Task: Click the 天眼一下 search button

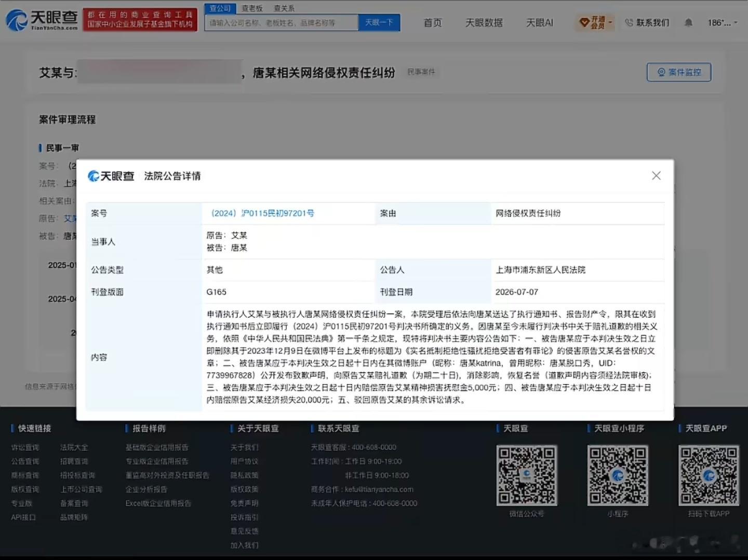Action: click(x=379, y=23)
